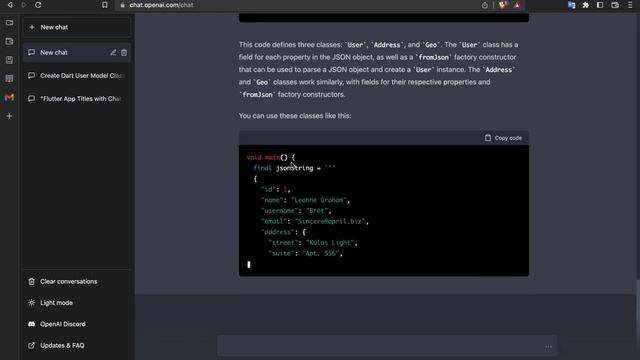The width and height of the screenshot is (640, 360).
Task: Select the active New chat conversation
Action: tap(77, 53)
